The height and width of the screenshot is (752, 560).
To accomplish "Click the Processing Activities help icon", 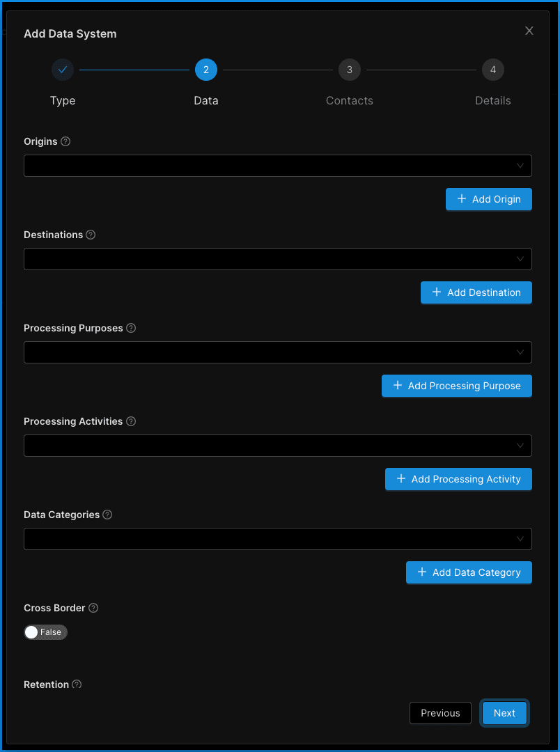I will [131, 421].
